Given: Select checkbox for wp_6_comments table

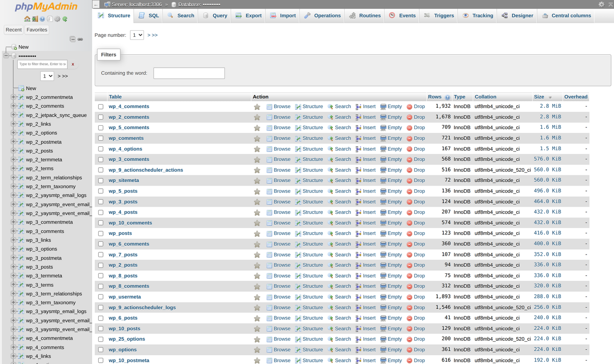Looking at the screenshot, I should point(101,244).
